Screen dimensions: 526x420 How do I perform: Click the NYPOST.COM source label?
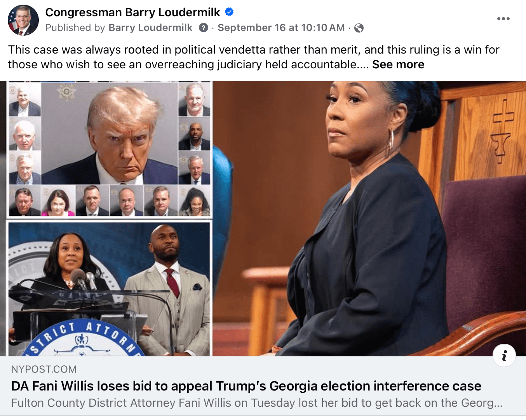(x=44, y=369)
